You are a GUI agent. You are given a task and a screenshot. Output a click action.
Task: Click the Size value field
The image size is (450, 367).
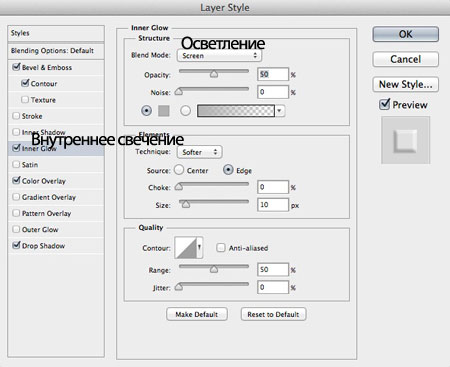[x=273, y=204]
